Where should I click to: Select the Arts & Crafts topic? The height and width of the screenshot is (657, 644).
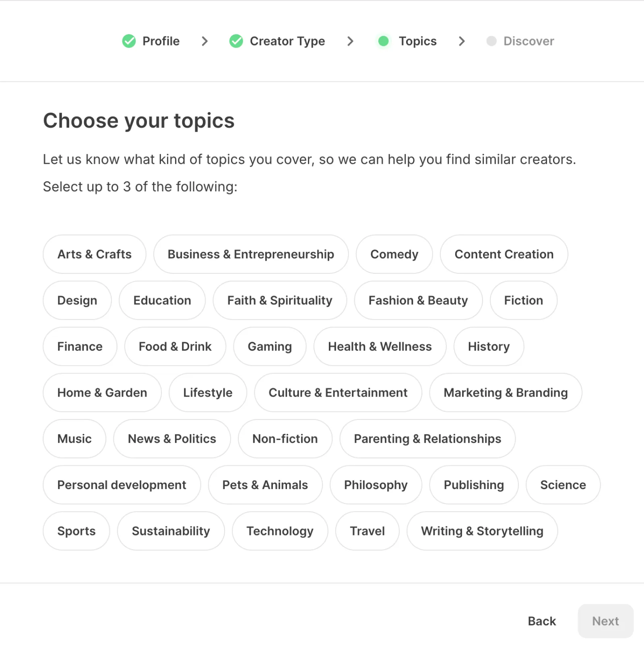(94, 254)
